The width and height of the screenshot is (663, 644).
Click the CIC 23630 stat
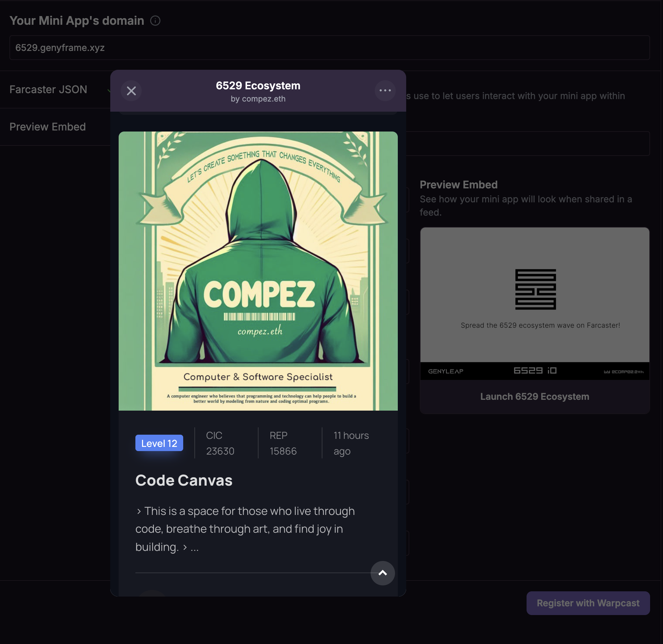pyautogui.click(x=220, y=443)
